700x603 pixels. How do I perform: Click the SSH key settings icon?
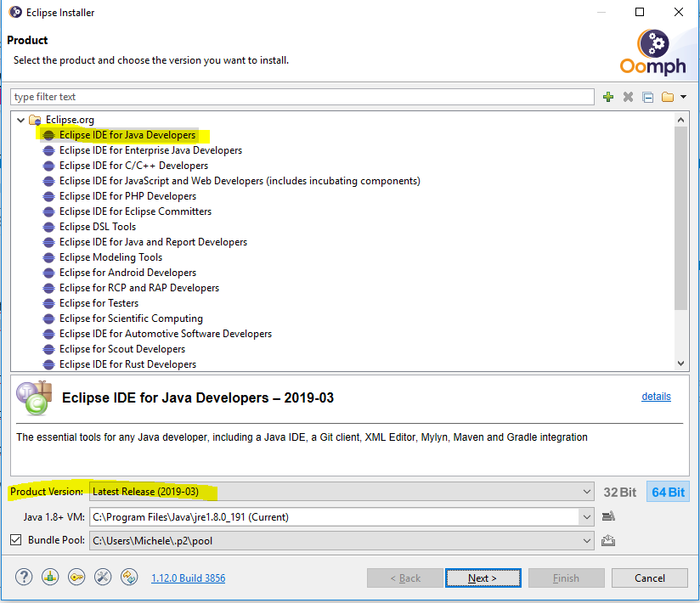point(76,578)
